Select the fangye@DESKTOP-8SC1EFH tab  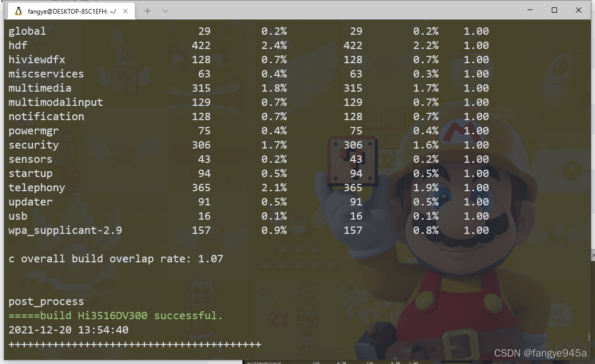(71, 12)
